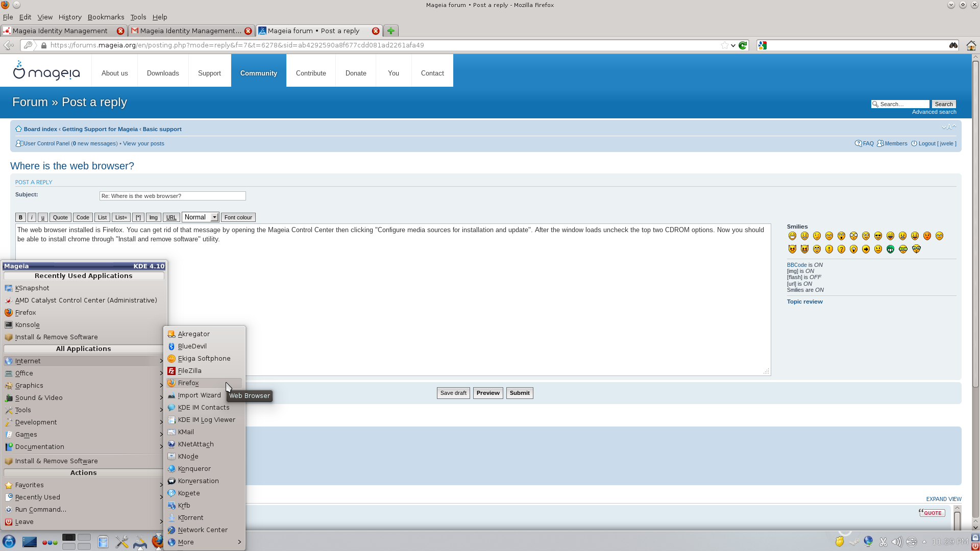Insert the exclamation mark smiley

pos(829,249)
